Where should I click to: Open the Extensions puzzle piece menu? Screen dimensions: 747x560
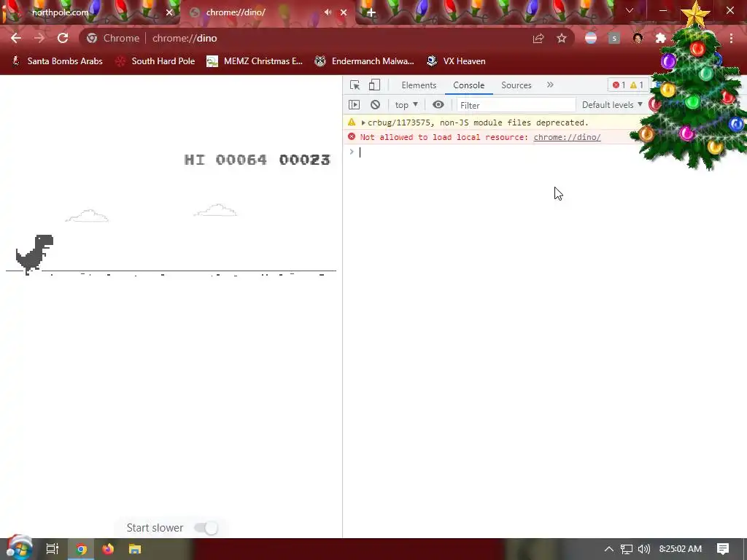(661, 38)
